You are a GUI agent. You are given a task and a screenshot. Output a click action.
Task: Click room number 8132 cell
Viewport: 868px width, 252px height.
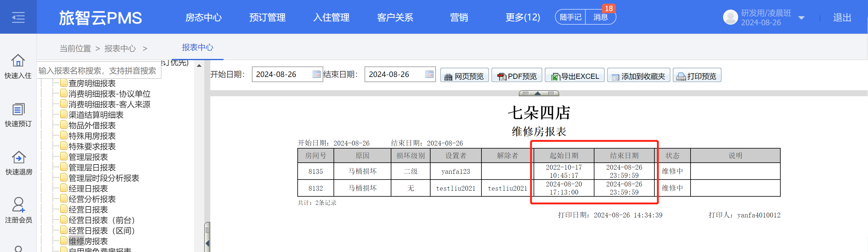pos(315,188)
